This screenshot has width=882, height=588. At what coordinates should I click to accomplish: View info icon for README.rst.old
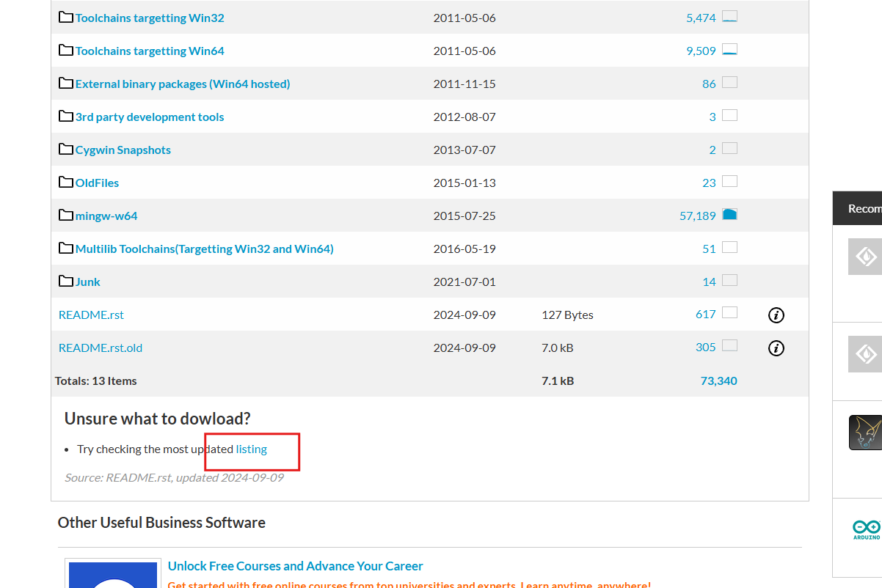pyautogui.click(x=776, y=348)
